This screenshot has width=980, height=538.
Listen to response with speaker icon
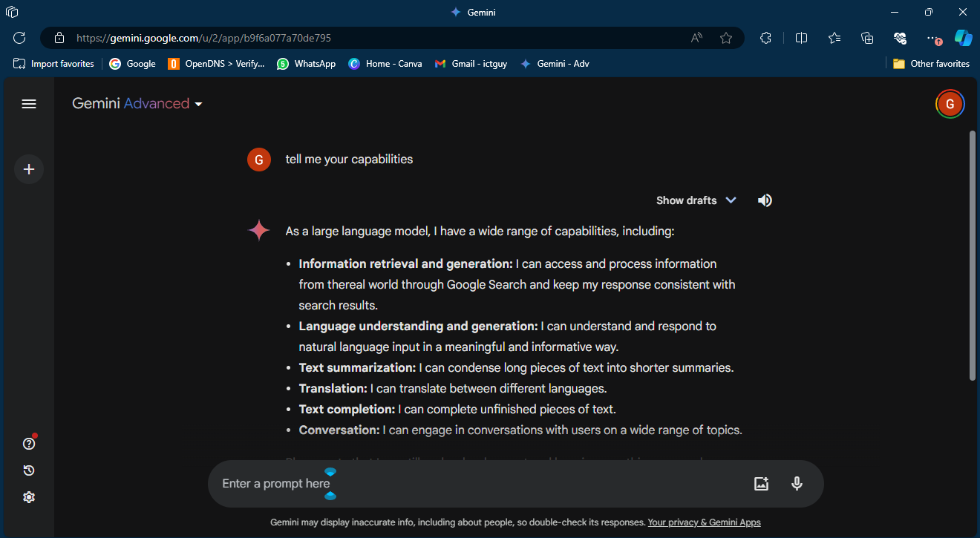click(765, 200)
